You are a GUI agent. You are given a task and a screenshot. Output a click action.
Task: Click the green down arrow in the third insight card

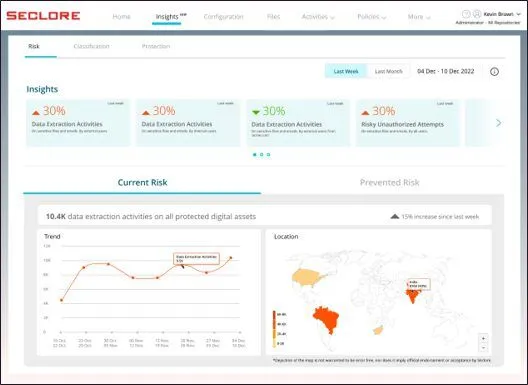(256, 112)
